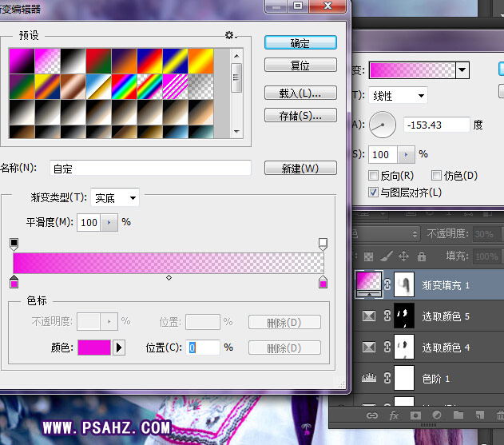The height and width of the screenshot is (445, 504).
Task: Add a layer mask
Action: [415, 415]
